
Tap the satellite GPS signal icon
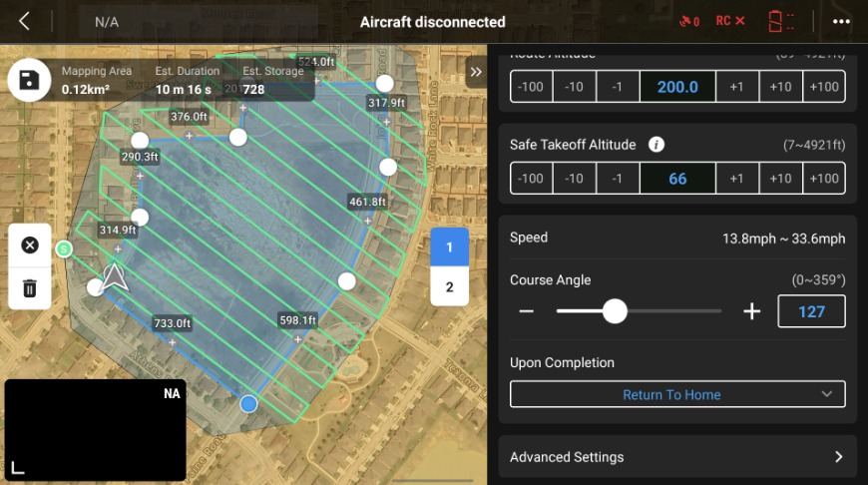click(689, 22)
